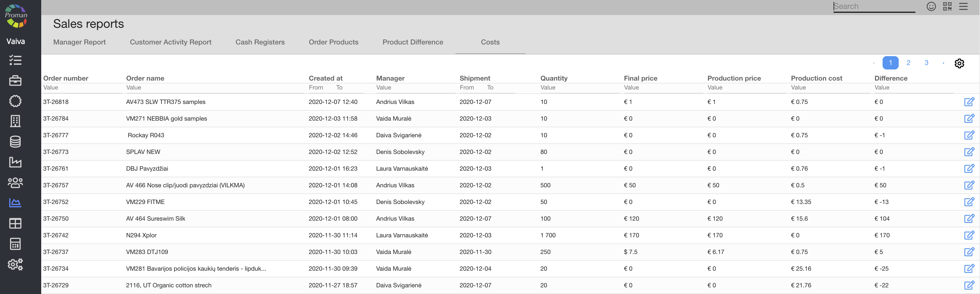Open table settings gear icon
Viewport: 980px width, 294px height.
[x=959, y=63]
